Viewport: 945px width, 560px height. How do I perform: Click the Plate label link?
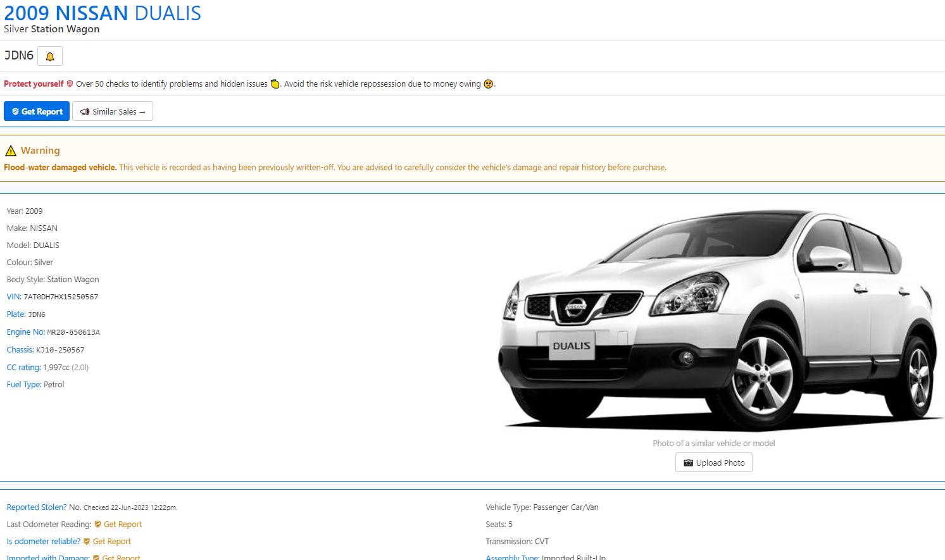tap(16, 314)
